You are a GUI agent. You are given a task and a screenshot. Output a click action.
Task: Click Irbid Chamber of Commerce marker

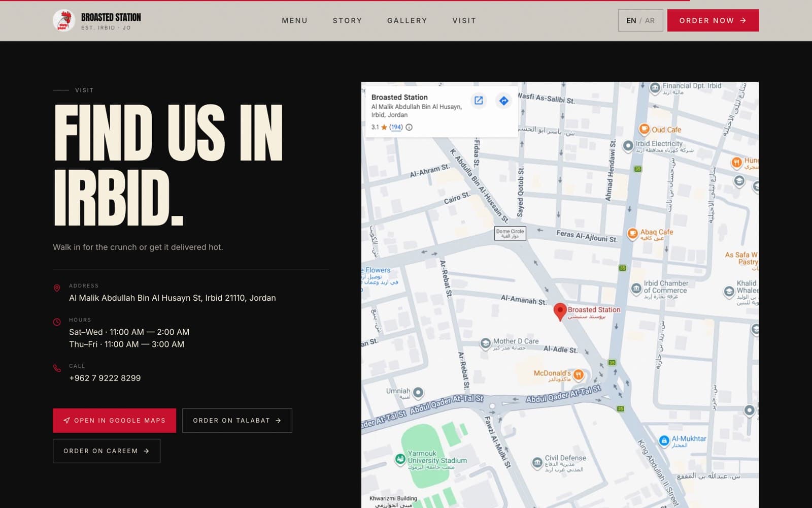(636, 289)
